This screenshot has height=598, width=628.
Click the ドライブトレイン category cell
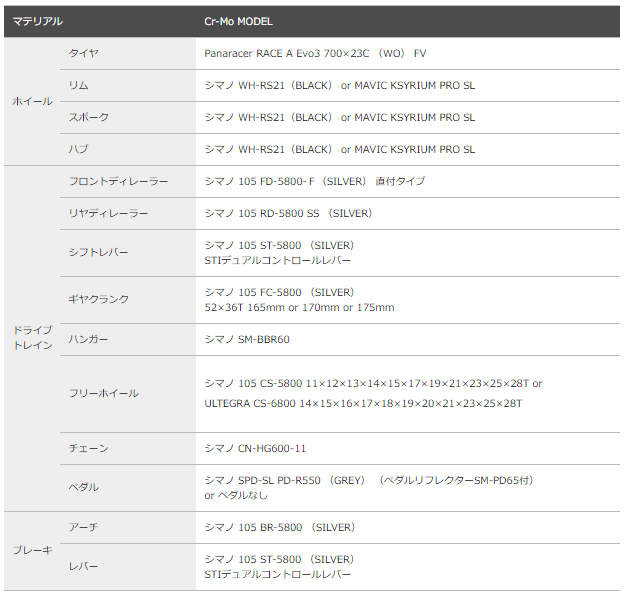pyautogui.click(x=32, y=338)
